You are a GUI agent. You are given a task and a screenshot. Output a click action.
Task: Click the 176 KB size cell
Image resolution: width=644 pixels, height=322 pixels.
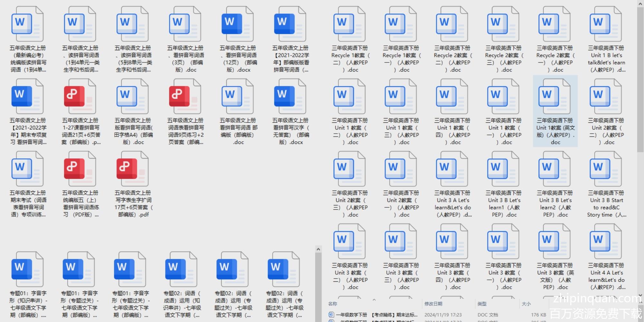(539, 315)
